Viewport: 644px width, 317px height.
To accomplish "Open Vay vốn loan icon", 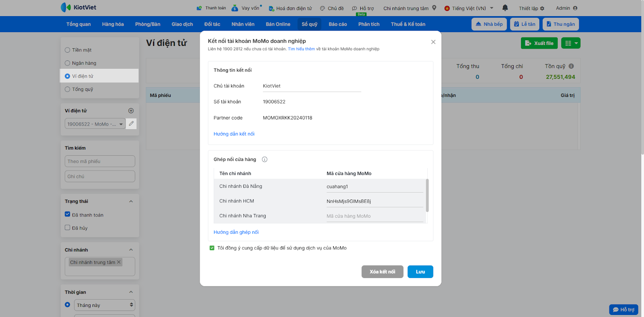I will coord(235,8).
